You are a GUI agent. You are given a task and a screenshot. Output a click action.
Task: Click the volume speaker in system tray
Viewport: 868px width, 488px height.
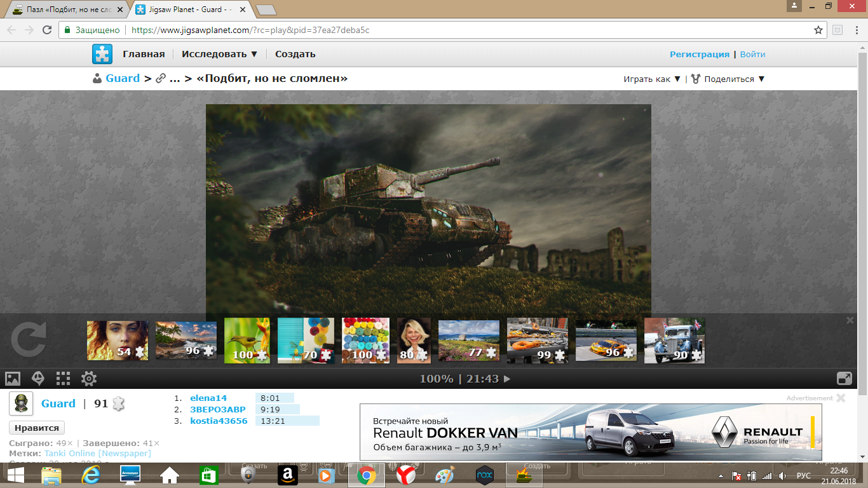click(782, 475)
